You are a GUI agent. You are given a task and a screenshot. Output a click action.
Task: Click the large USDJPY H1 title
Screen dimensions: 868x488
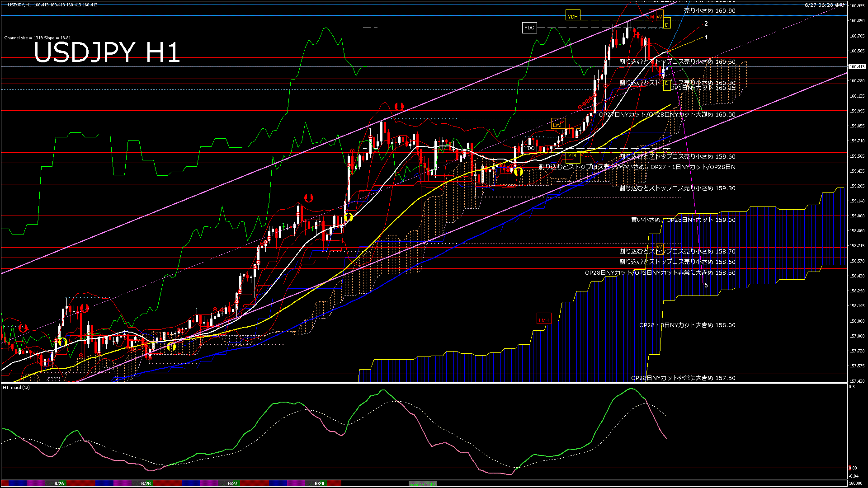pos(107,52)
